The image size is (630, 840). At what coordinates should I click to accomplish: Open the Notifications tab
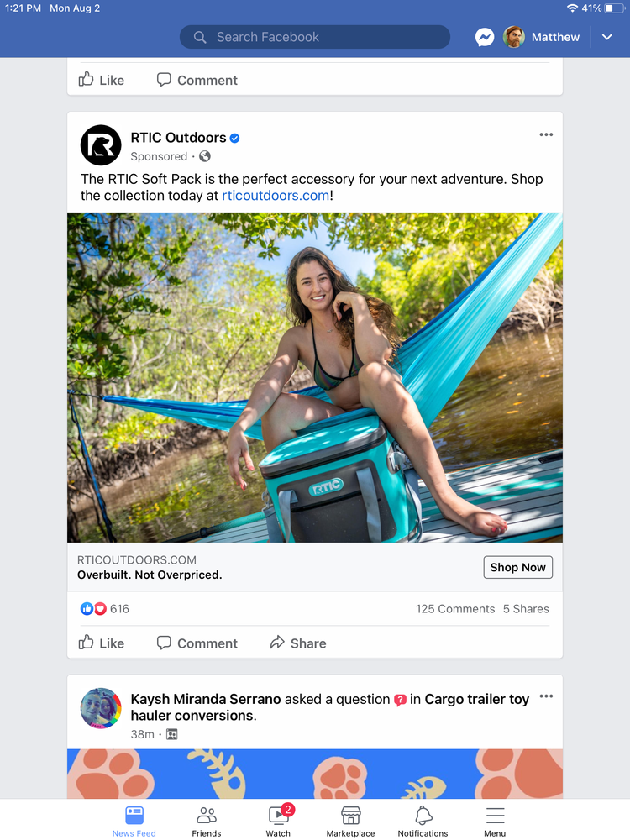pos(423,822)
